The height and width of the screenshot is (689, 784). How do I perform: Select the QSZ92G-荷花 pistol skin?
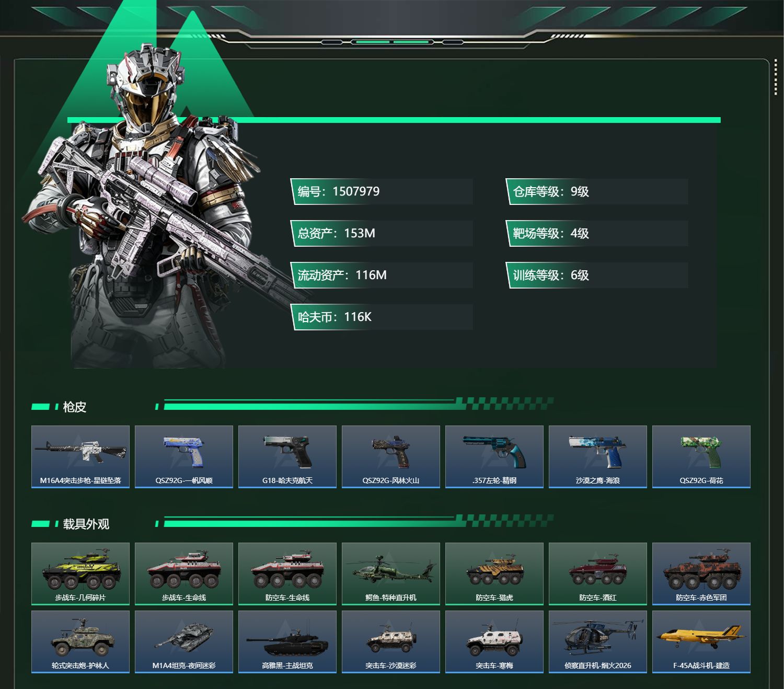coord(701,457)
